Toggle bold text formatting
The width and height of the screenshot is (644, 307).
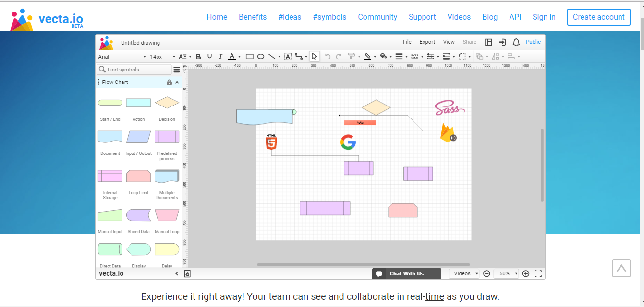tap(198, 57)
